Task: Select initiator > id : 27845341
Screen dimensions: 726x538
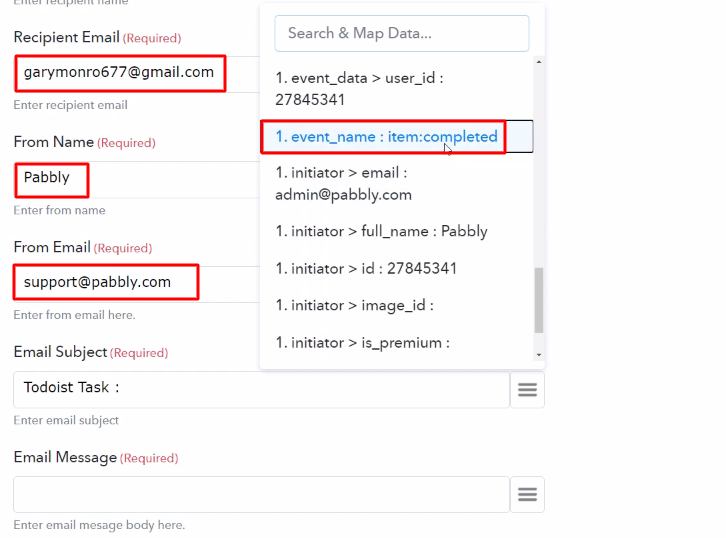Action: click(397, 268)
